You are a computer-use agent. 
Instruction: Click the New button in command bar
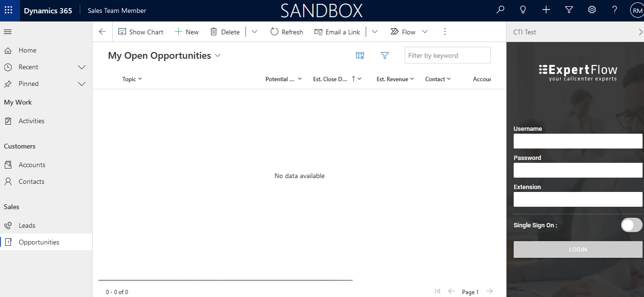click(x=187, y=32)
